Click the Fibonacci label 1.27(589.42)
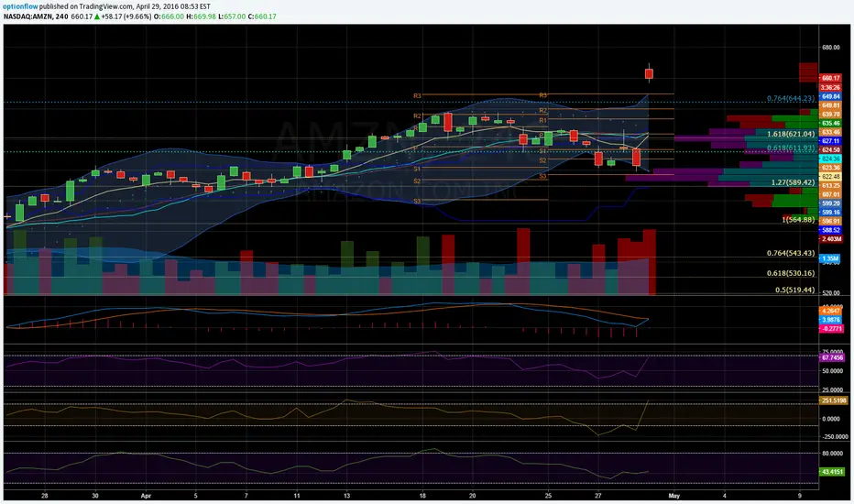This screenshot has width=854, height=504. click(793, 182)
